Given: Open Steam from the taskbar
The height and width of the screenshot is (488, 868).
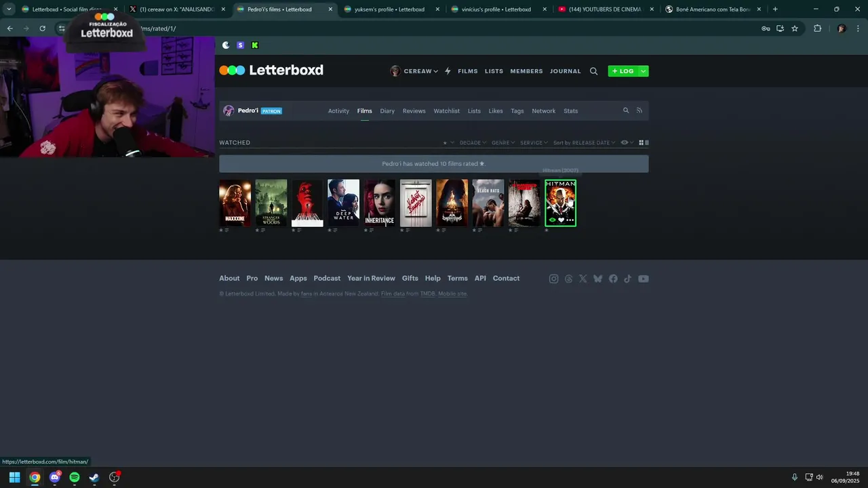Looking at the screenshot, I should pos(94,477).
